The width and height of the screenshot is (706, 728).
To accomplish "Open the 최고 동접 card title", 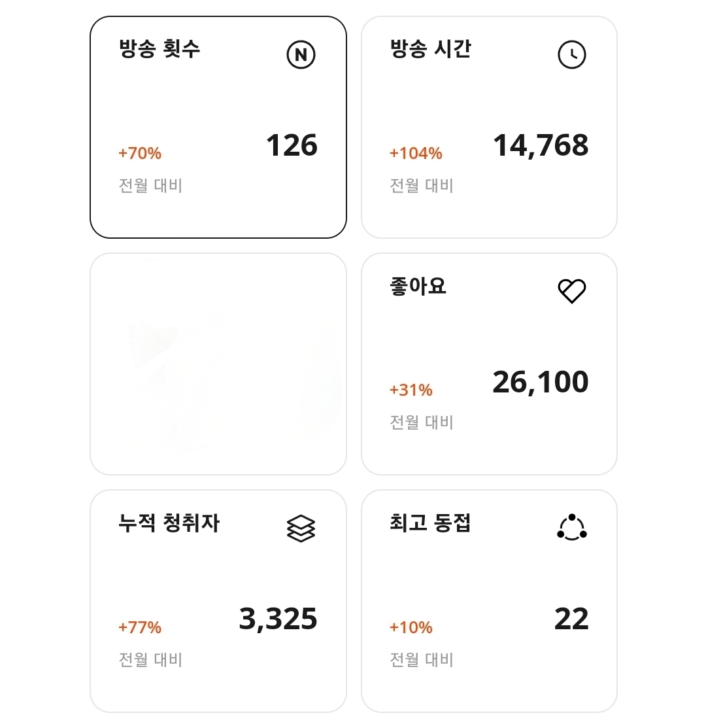I will (430, 523).
